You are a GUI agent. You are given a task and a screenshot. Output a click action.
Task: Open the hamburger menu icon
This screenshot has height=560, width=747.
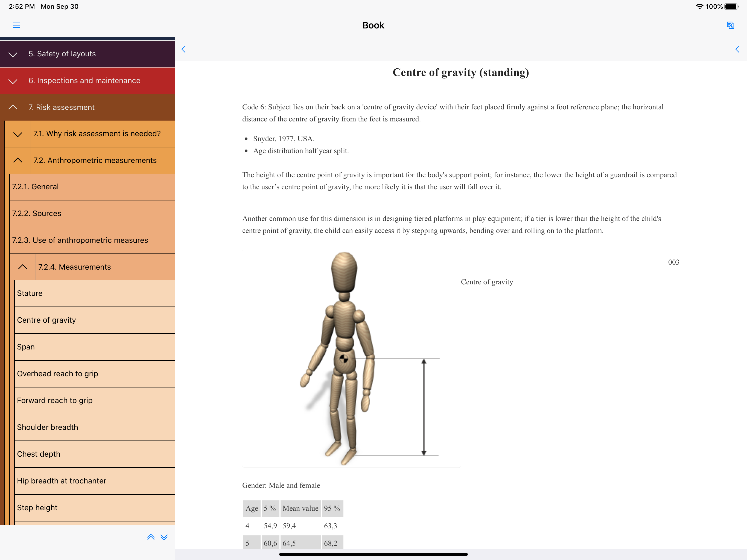(16, 25)
